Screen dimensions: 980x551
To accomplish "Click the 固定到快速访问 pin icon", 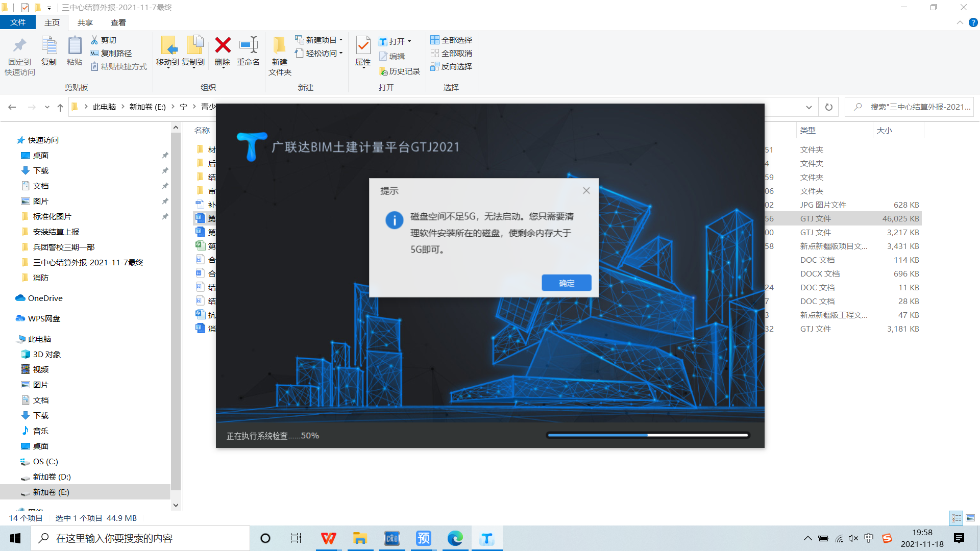I will (x=19, y=45).
